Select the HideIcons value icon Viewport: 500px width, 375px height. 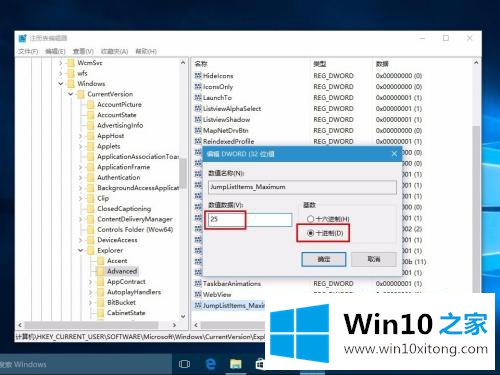point(198,76)
